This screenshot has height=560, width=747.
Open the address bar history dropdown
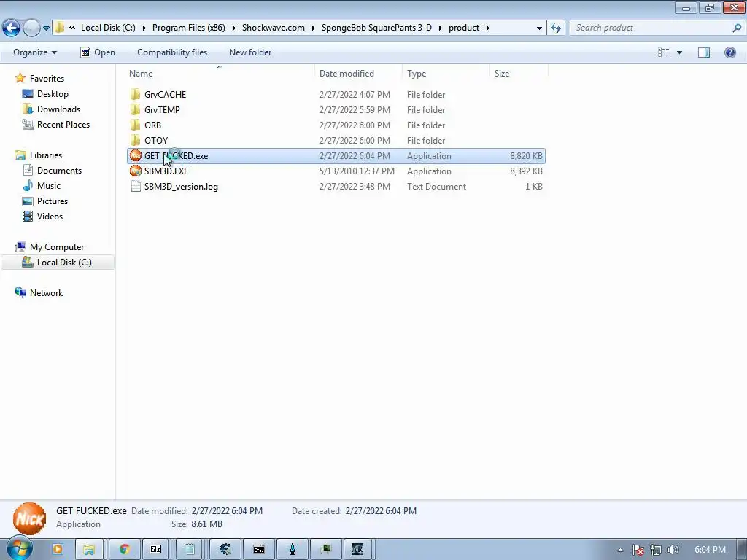pos(539,28)
